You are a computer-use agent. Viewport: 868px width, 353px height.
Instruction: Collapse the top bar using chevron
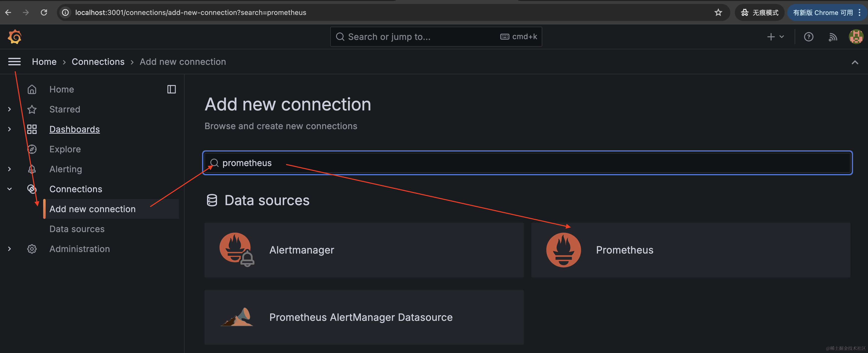click(855, 62)
